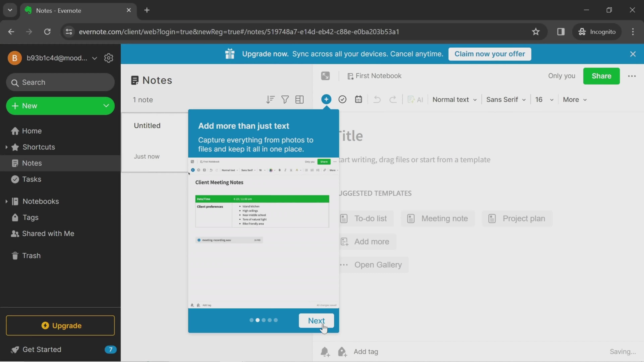Click the sort notes icon
The height and width of the screenshot is (362, 644).
pyautogui.click(x=270, y=99)
